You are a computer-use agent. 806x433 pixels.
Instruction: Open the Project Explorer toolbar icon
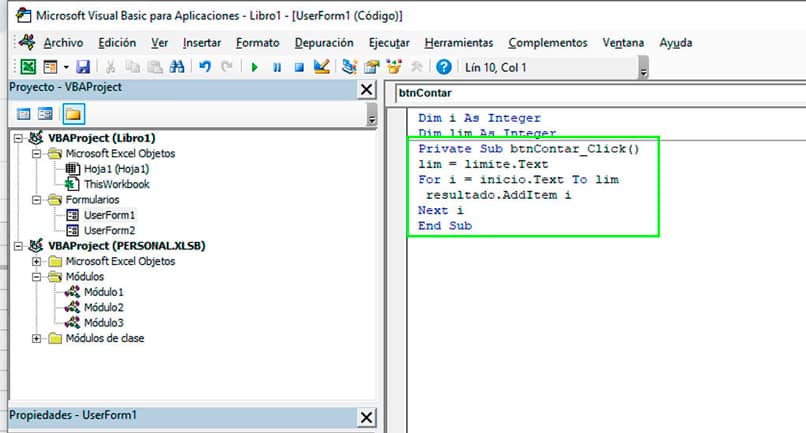pos(350,67)
